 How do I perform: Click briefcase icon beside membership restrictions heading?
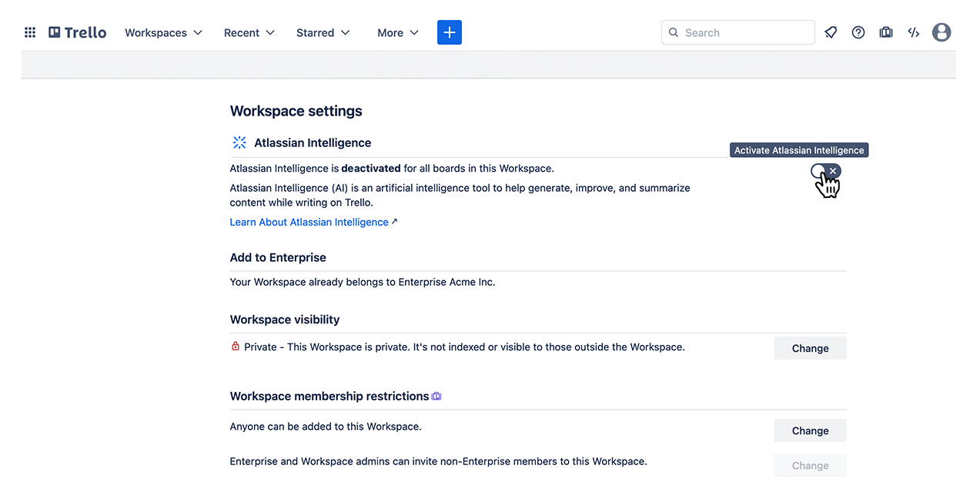click(x=436, y=396)
